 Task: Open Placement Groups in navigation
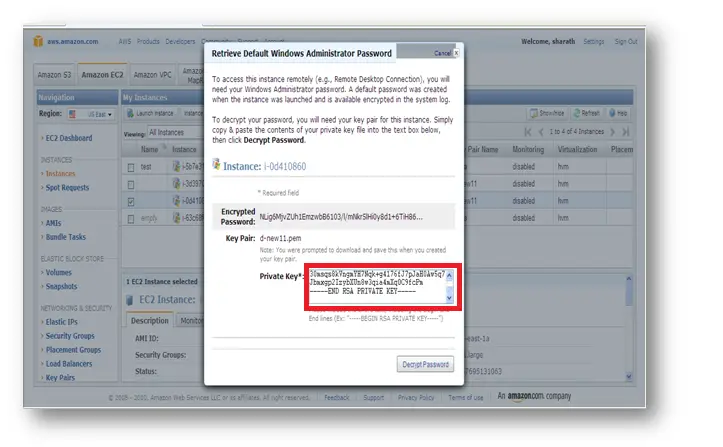click(x=73, y=349)
